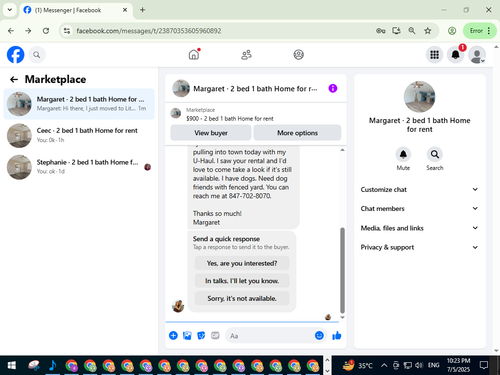This screenshot has width=500, height=375.
Task: Open the Windows Start menu
Action: (x=12, y=365)
